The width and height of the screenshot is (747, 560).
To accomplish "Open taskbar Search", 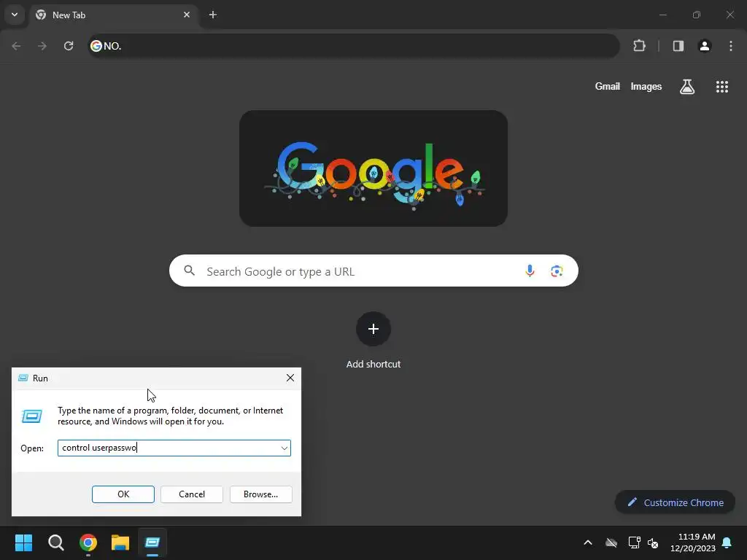I will [55, 542].
